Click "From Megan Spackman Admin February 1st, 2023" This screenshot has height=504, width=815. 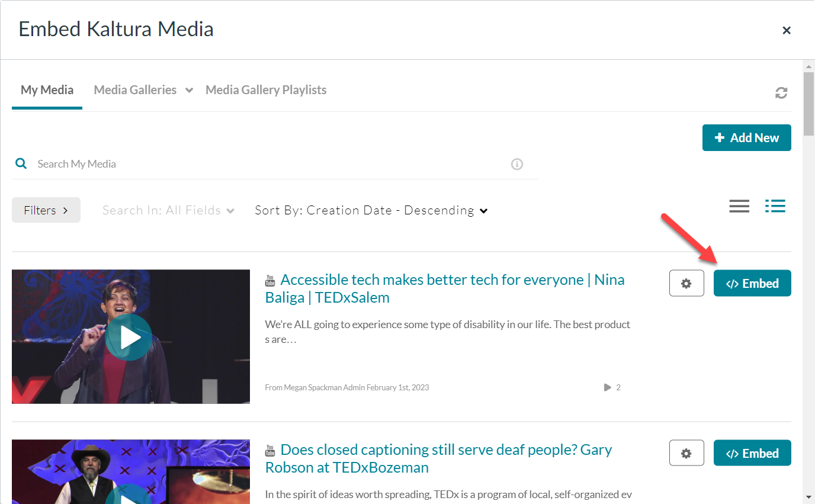pyautogui.click(x=347, y=387)
